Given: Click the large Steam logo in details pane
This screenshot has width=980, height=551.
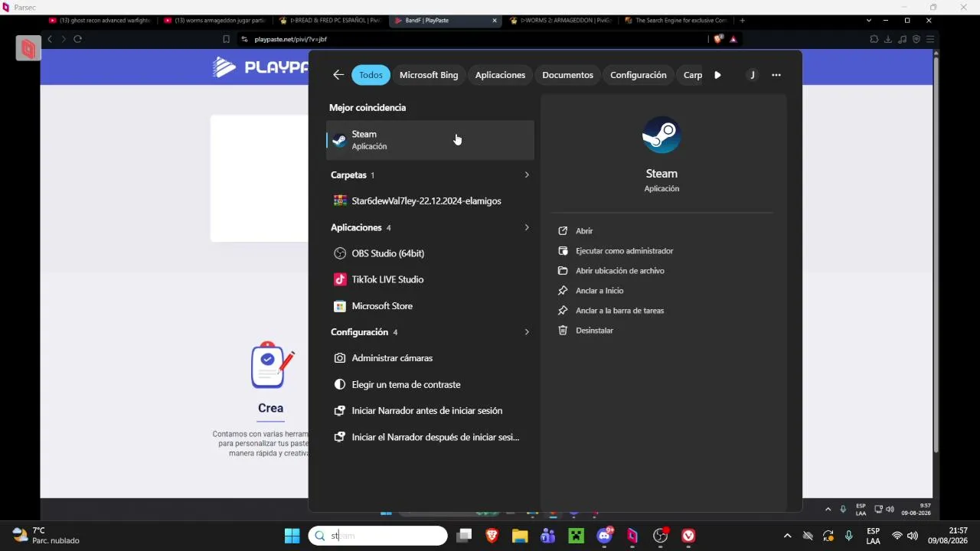Looking at the screenshot, I should click(x=661, y=135).
